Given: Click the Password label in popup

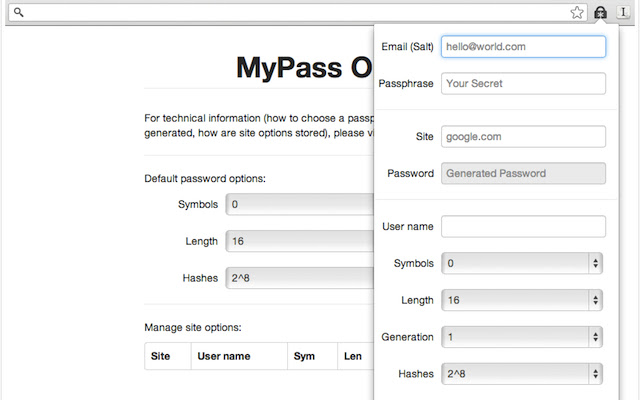Looking at the screenshot, I should click(x=410, y=173).
